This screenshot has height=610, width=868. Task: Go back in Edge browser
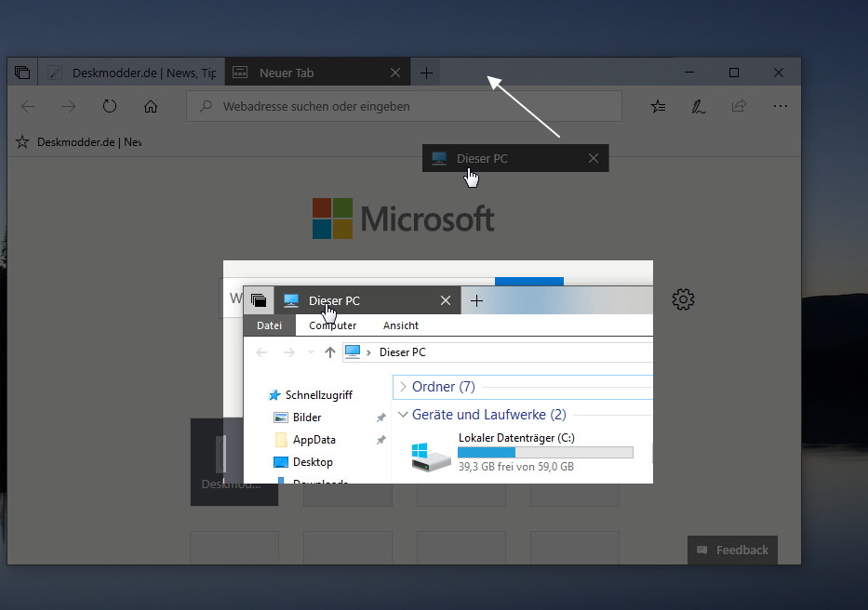point(28,106)
